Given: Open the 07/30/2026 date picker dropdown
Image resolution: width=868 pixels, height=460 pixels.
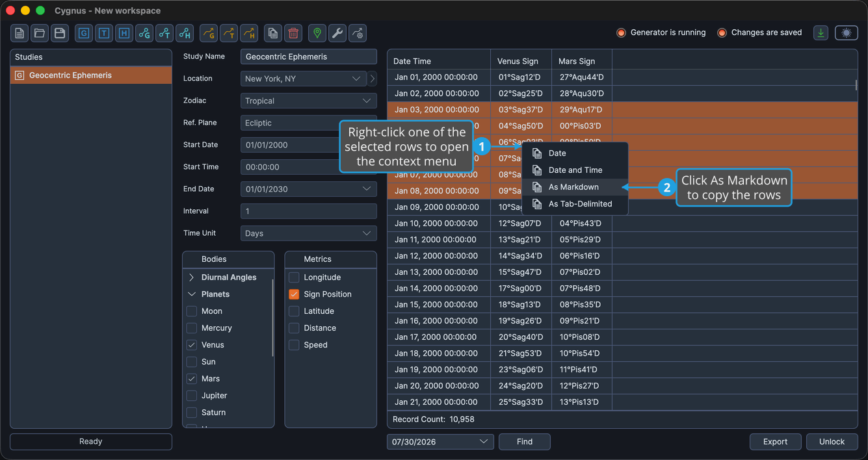Looking at the screenshot, I should (x=440, y=442).
